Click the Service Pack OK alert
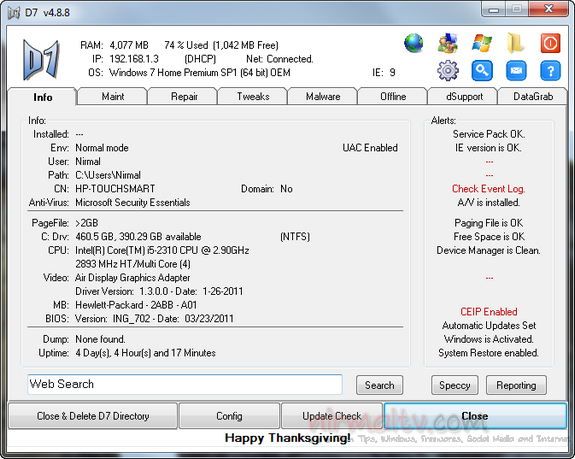Image resolution: width=575 pixels, height=459 pixels. click(489, 134)
